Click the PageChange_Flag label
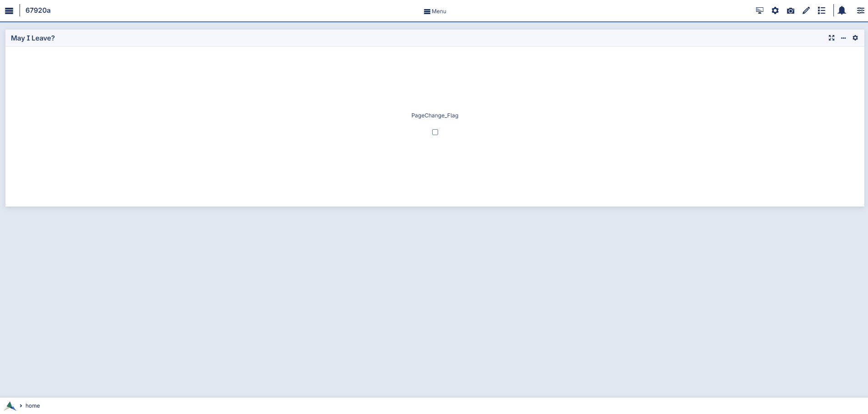 (435, 116)
